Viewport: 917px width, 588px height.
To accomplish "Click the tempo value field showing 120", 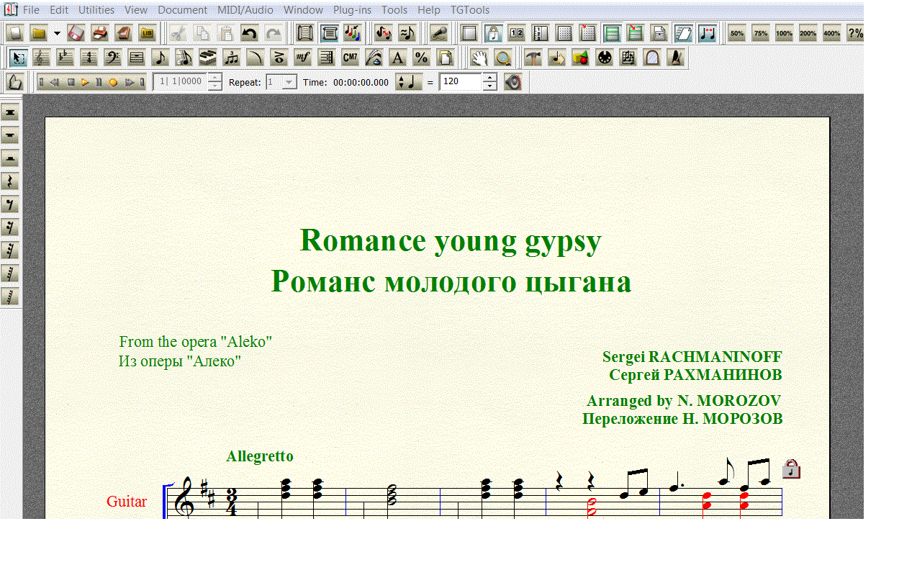I will [x=460, y=82].
